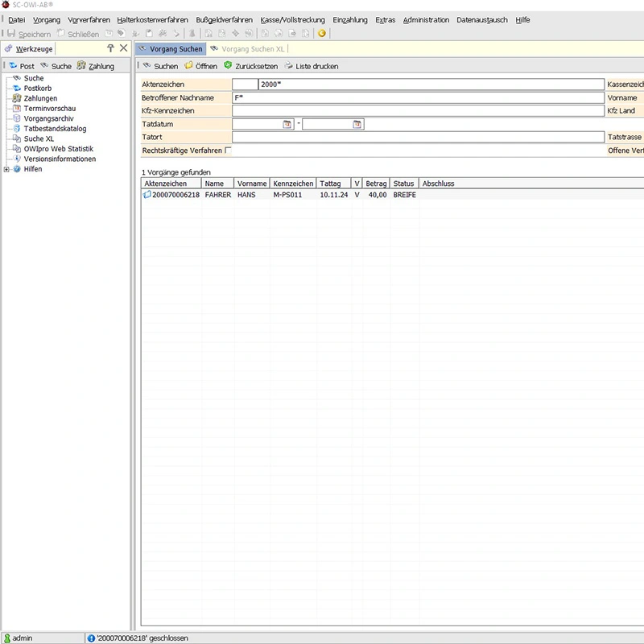The image size is (644, 644).
Task: Open calendar picker for Tatdatum start date
Action: [x=287, y=125]
